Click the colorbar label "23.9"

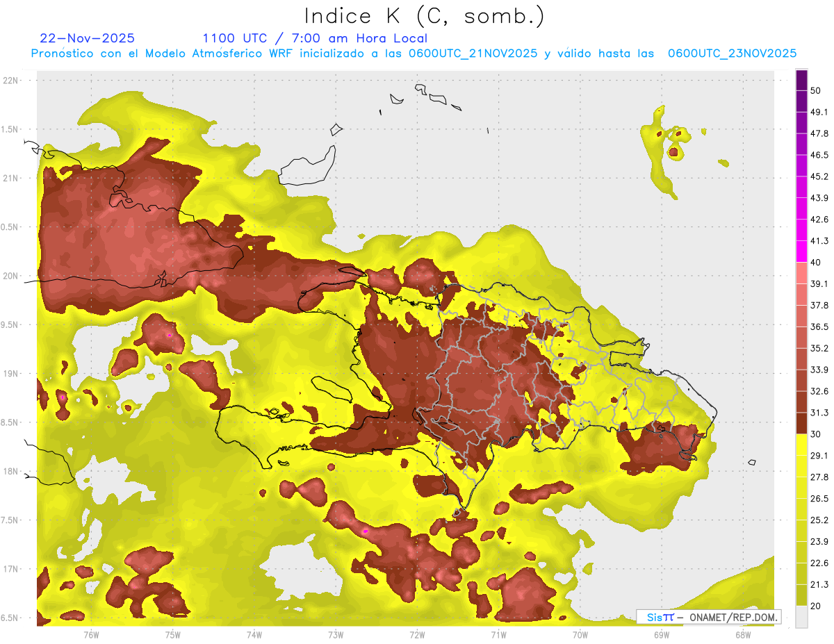tap(819, 542)
